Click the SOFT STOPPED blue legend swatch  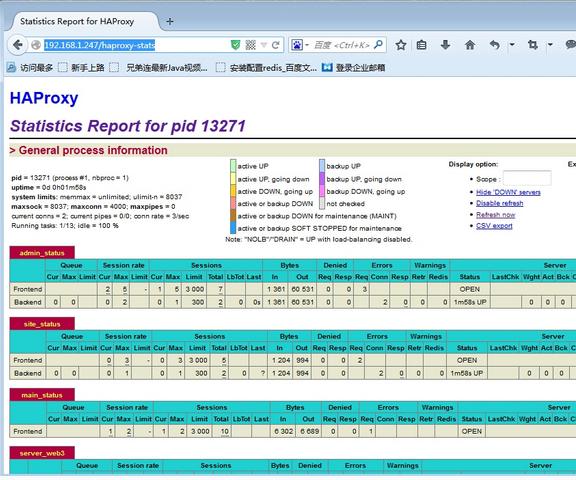pos(233,228)
